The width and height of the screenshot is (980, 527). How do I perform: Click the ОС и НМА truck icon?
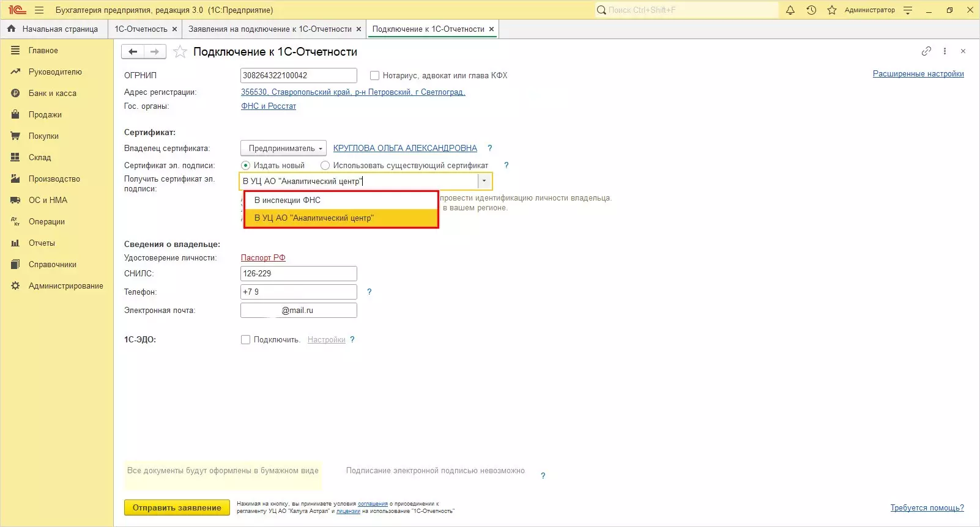(15, 201)
